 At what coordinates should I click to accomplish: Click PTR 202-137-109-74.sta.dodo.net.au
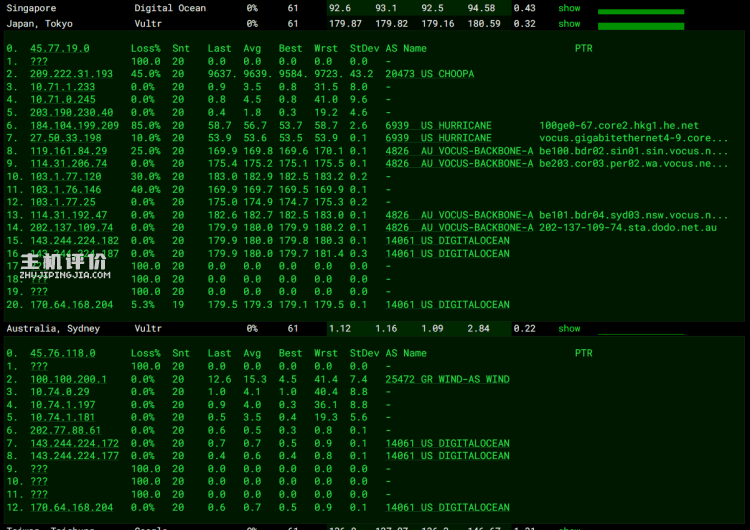coord(628,227)
